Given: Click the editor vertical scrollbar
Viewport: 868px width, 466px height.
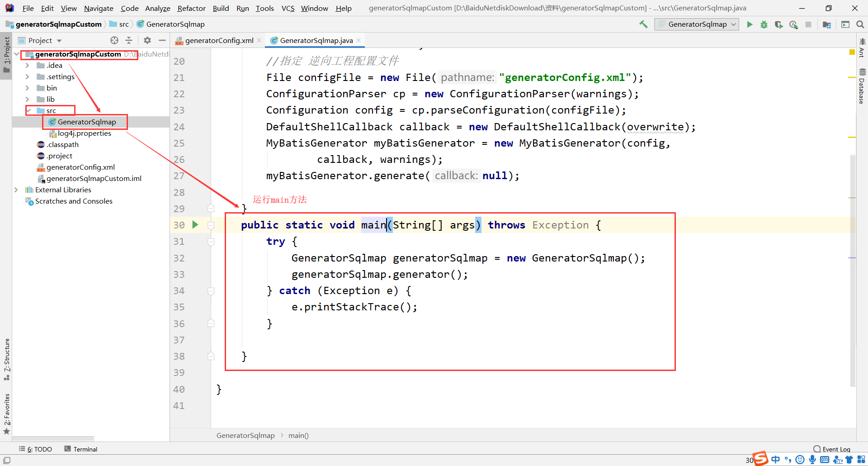Looking at the screenshot, I should pyautogui.click(x=853, y=271).
